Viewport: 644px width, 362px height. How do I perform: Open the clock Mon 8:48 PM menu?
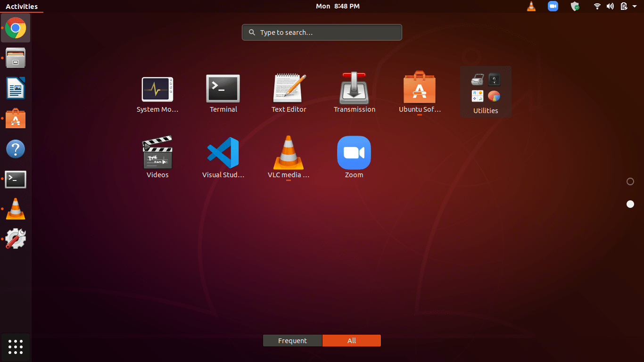[x=338, y=6]
